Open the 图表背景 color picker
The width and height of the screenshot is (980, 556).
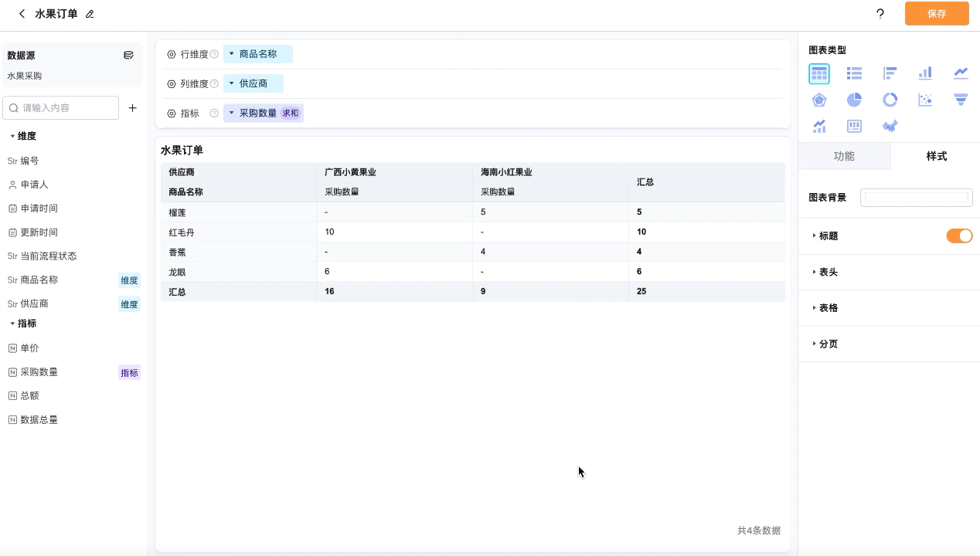[x=917, y=198]
